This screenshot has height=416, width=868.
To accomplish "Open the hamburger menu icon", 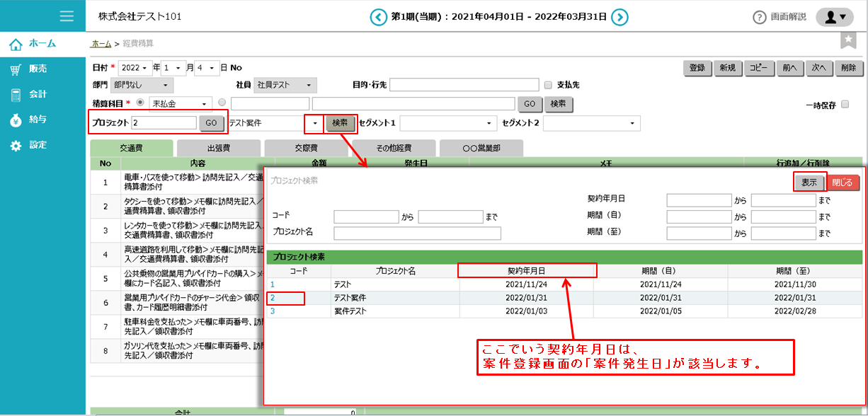I will (x=67, y=16).
